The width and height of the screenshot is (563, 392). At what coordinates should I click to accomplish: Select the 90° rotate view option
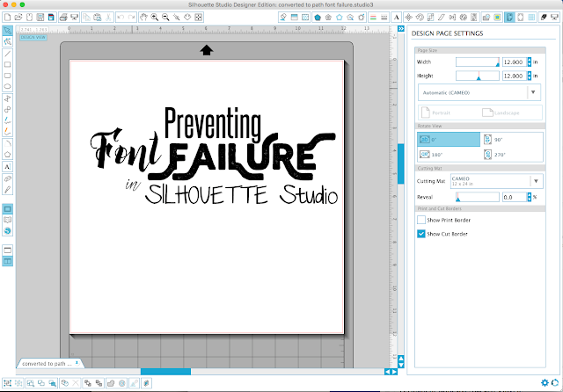pos(512,140)
